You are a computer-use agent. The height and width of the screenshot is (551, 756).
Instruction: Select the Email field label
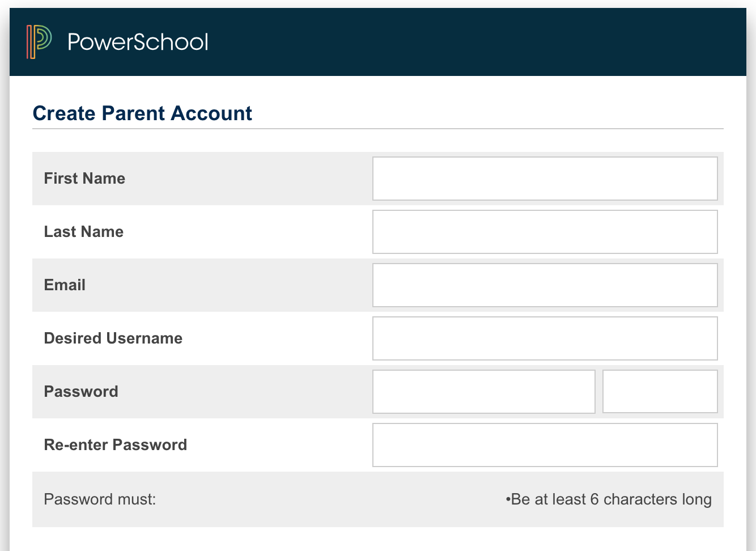(x=65, y=285)
